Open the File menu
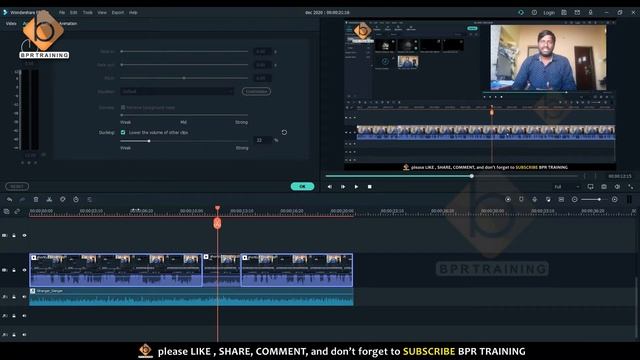Viewport: 640px width, 360px height. [x=62, y=13]
